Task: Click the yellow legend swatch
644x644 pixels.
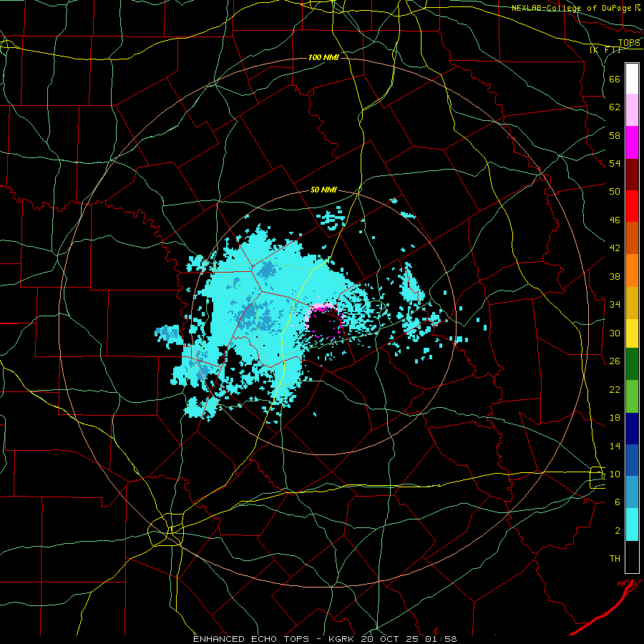Action: [632, 333]
